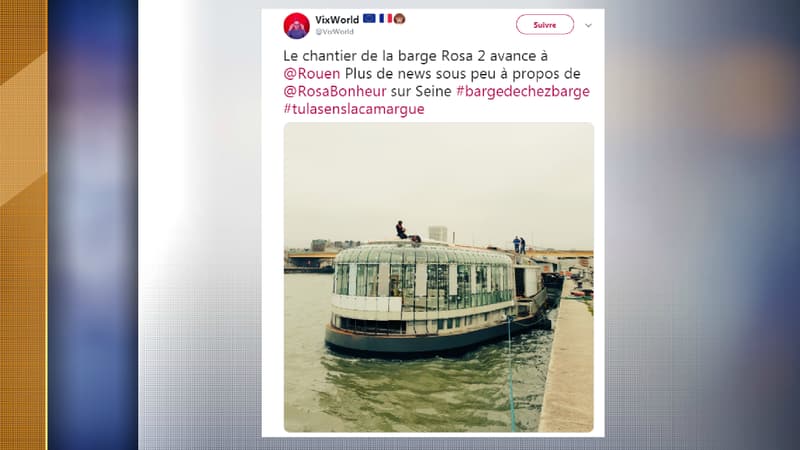Click the words 'sur Seine' in tweet
Viewport: 800px width, 450px height.
pyautogui.click(x=421, y=91)
